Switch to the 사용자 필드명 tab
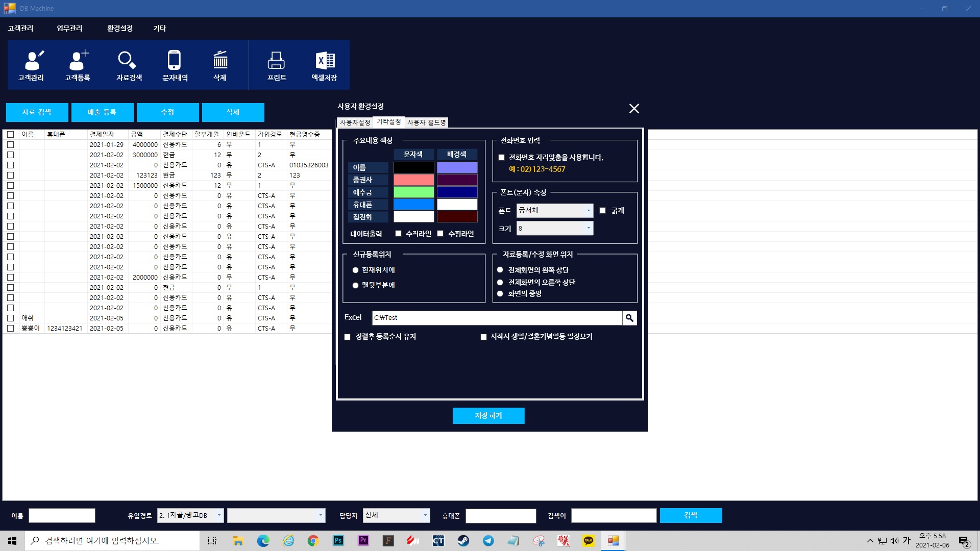 (426, 122)
